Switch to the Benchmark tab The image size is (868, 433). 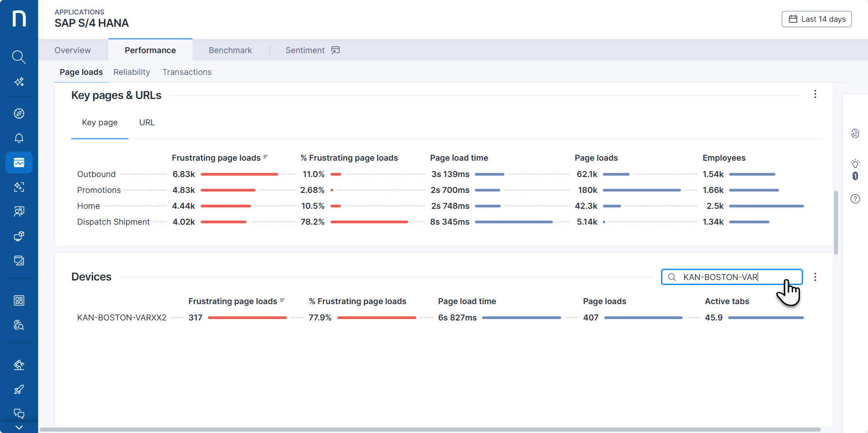[x=230, y=50]
